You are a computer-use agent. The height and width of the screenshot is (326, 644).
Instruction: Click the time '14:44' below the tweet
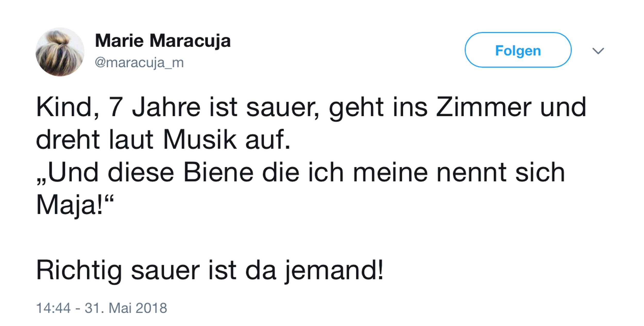(x=53, y=308)
